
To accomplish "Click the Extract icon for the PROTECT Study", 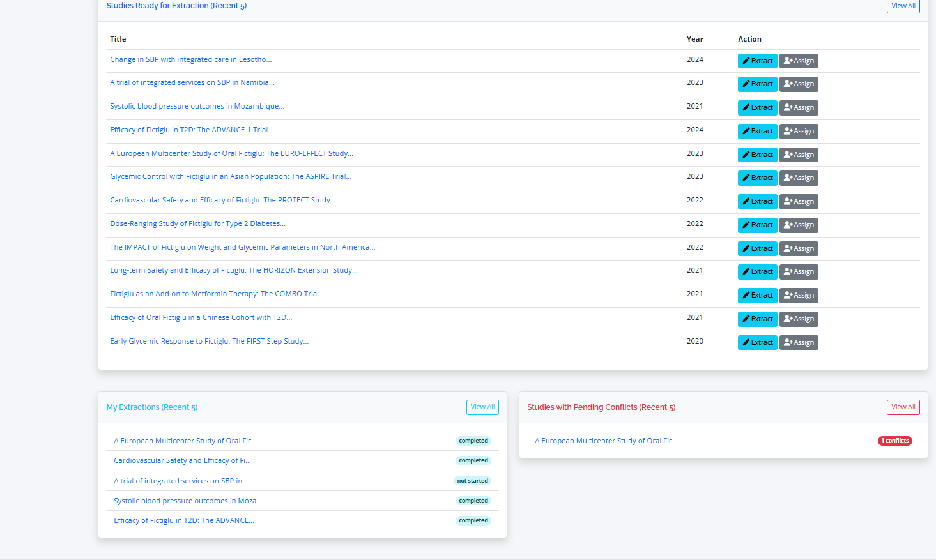I will tap(746, 201).
